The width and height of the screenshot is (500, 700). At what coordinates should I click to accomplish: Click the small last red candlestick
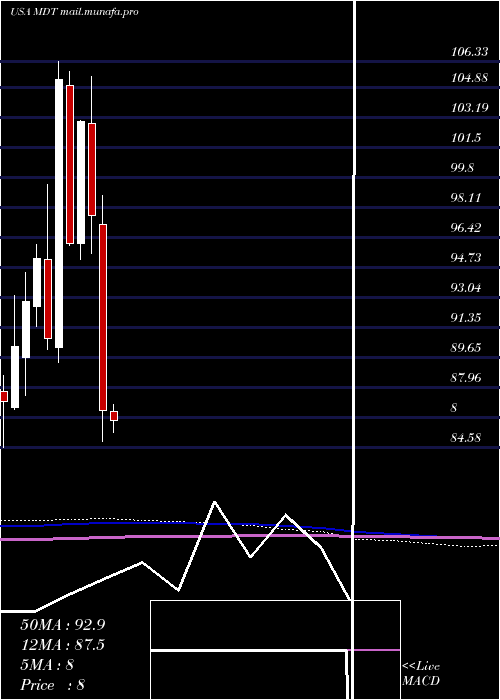coord(114,416)
